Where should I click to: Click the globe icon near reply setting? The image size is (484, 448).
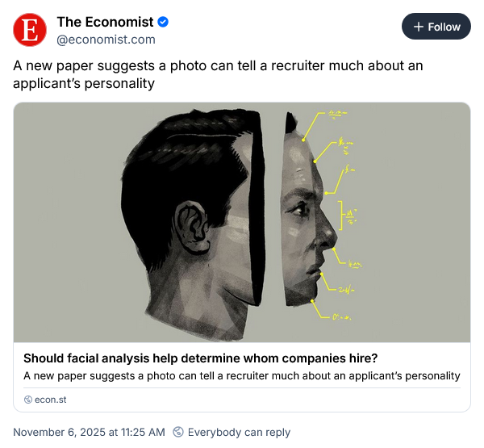click(x=178, y=432)
